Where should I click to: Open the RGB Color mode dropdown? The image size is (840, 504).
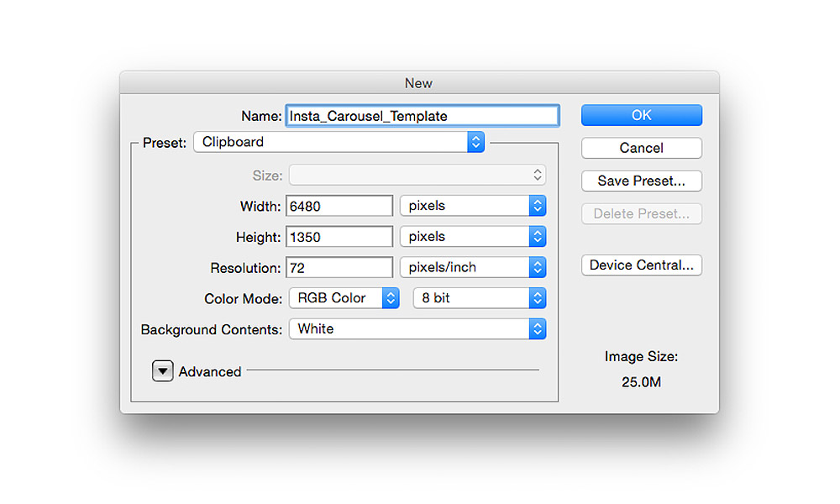pos(344,298)
